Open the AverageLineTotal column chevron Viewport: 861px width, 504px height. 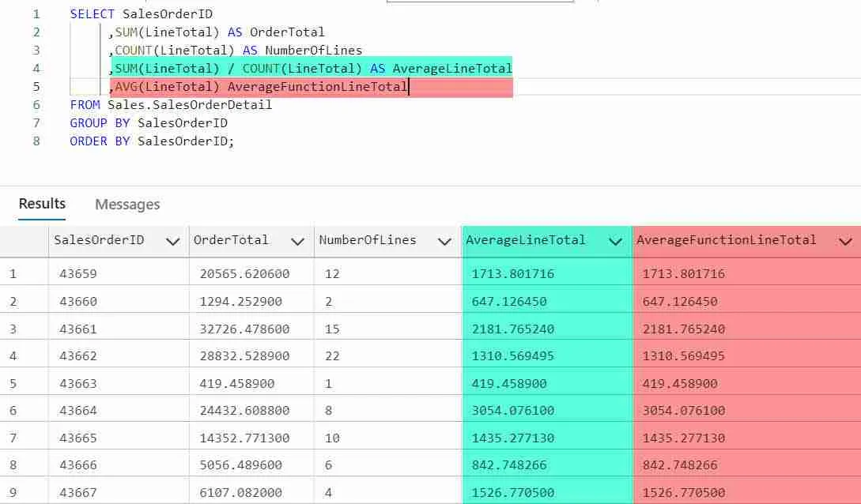point(615,241)
